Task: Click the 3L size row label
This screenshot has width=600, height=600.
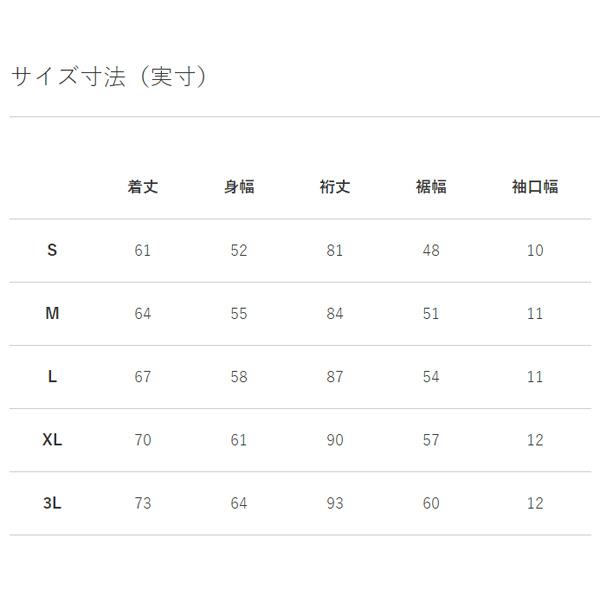Action: (52, 503)
